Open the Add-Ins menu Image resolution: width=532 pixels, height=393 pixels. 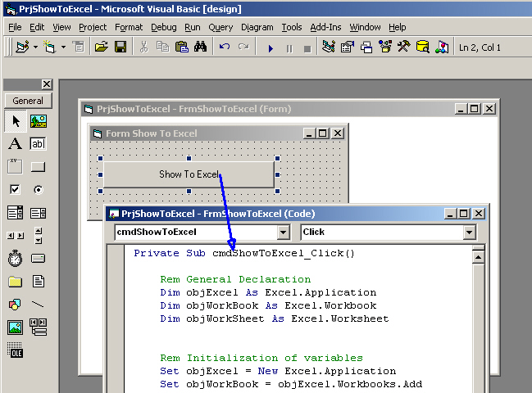click(x=325, y=27)
